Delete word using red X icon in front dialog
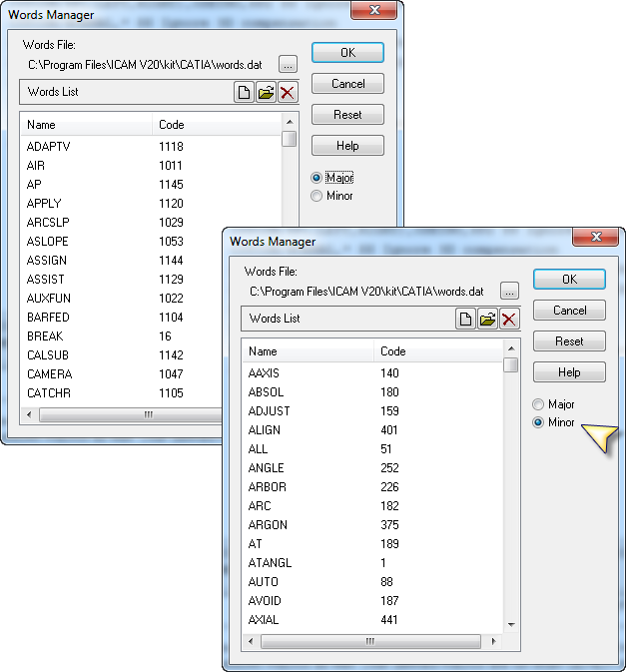This screenshot has width=626, height=672. (x=509, y=319)
